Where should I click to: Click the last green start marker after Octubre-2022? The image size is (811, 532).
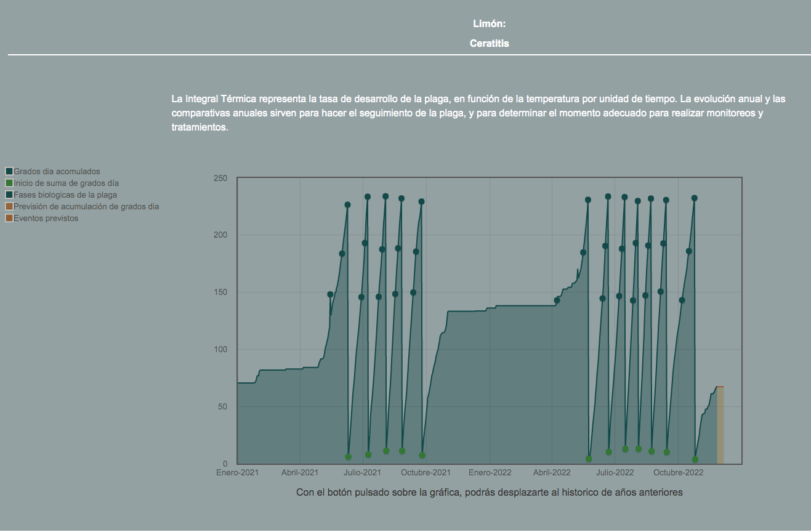point(695,459)
